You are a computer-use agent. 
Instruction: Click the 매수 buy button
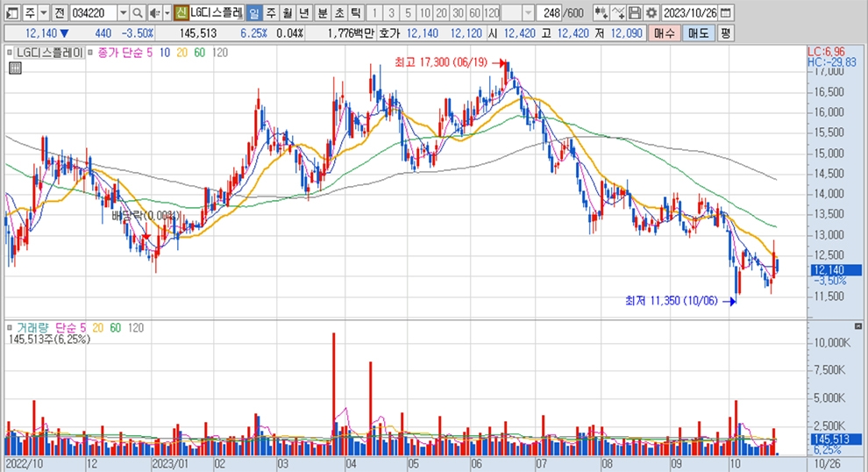pyautogui.click(x=664, y=33)
